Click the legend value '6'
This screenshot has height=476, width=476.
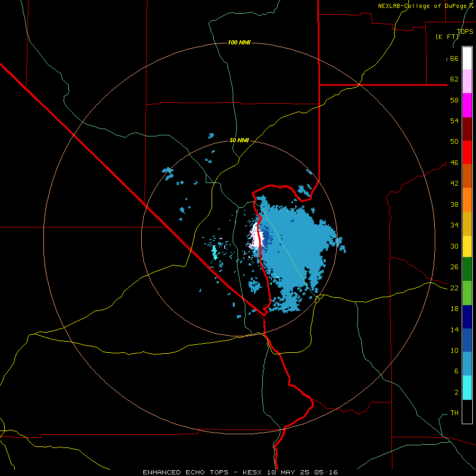(x=456, y=371)
